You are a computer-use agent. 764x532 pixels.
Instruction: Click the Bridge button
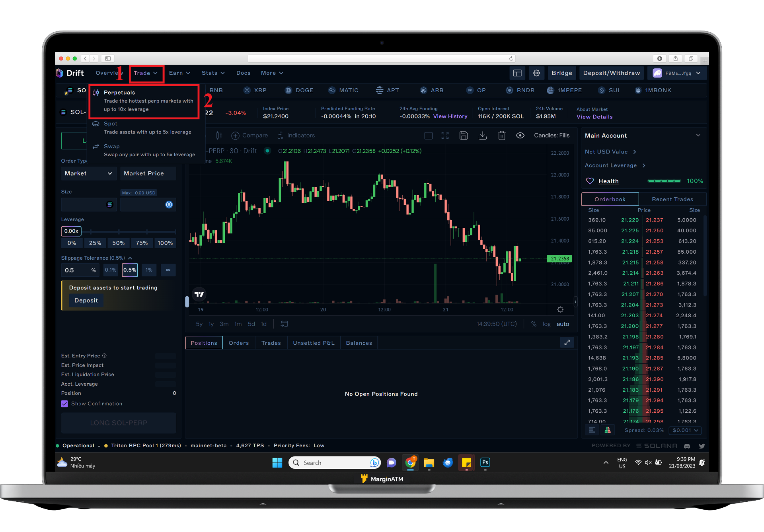[561, 73]
